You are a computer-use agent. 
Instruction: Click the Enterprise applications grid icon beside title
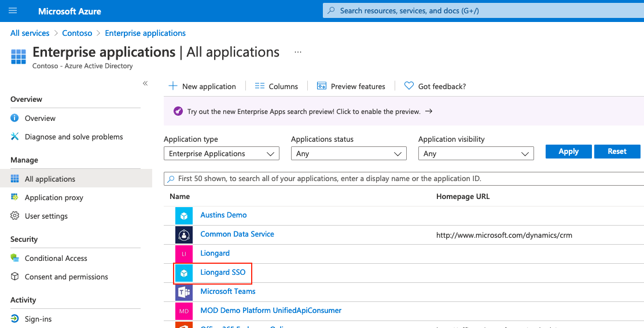tap(19, 57)
